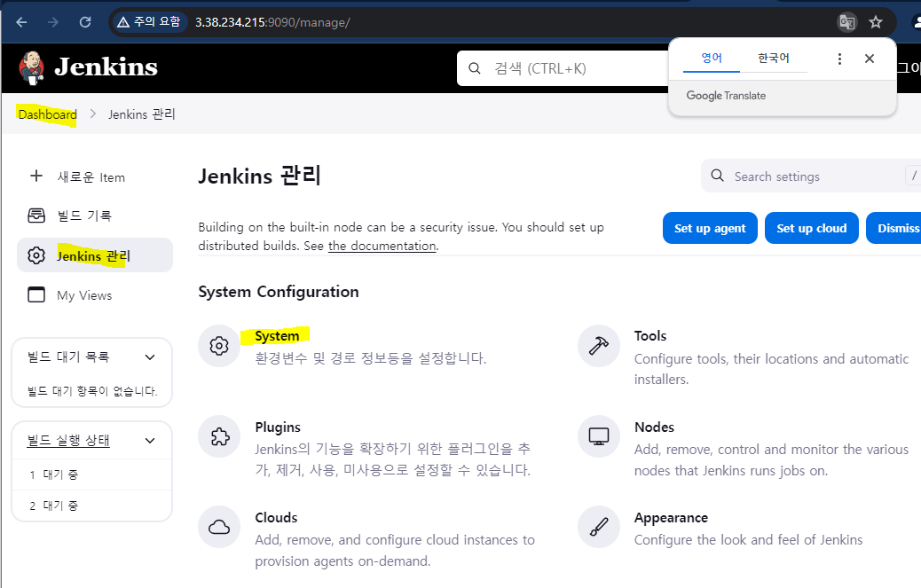Select the 영어 tab in translate popup

click(x=712, y=59)
